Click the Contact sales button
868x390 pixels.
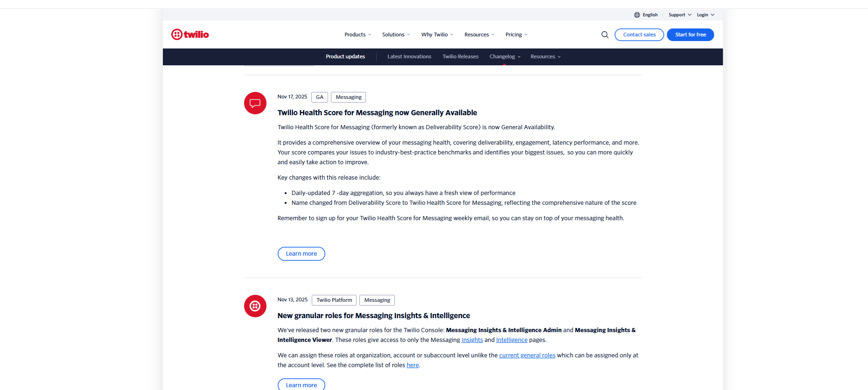[x=639, y=35]
